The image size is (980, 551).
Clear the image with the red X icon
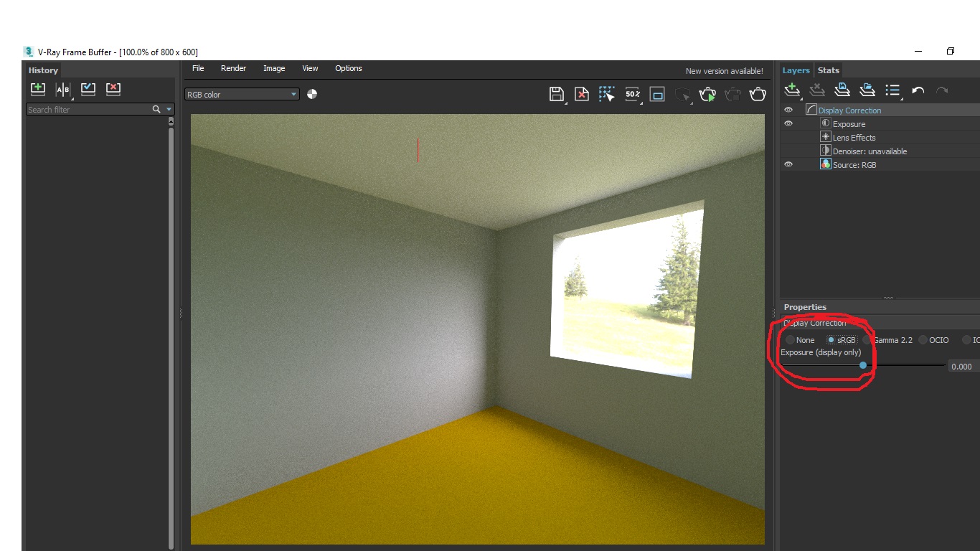582,94
